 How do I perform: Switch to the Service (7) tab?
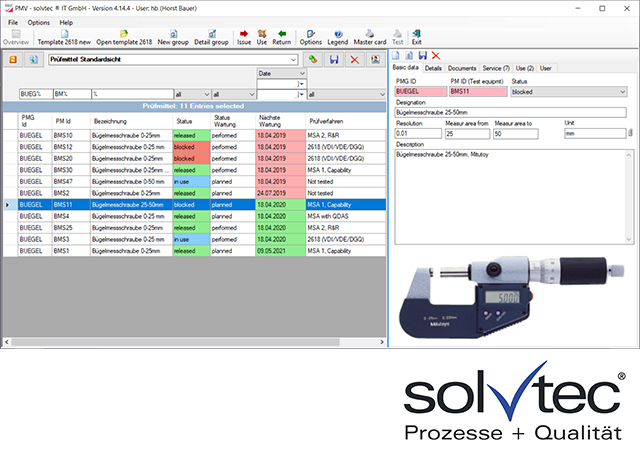click(497, 68)
